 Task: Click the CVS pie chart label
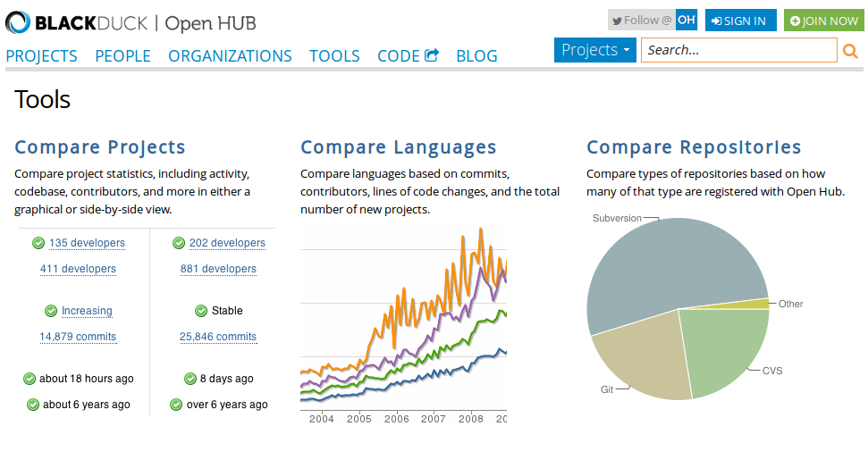772,372
